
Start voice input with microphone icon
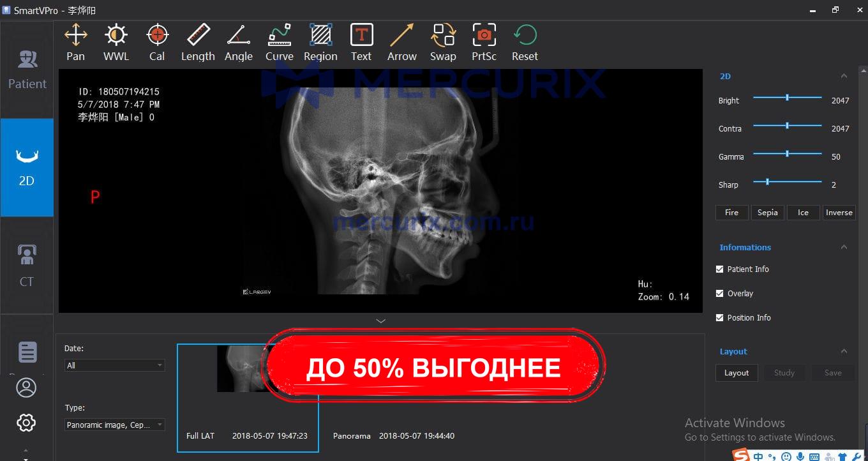800,457
